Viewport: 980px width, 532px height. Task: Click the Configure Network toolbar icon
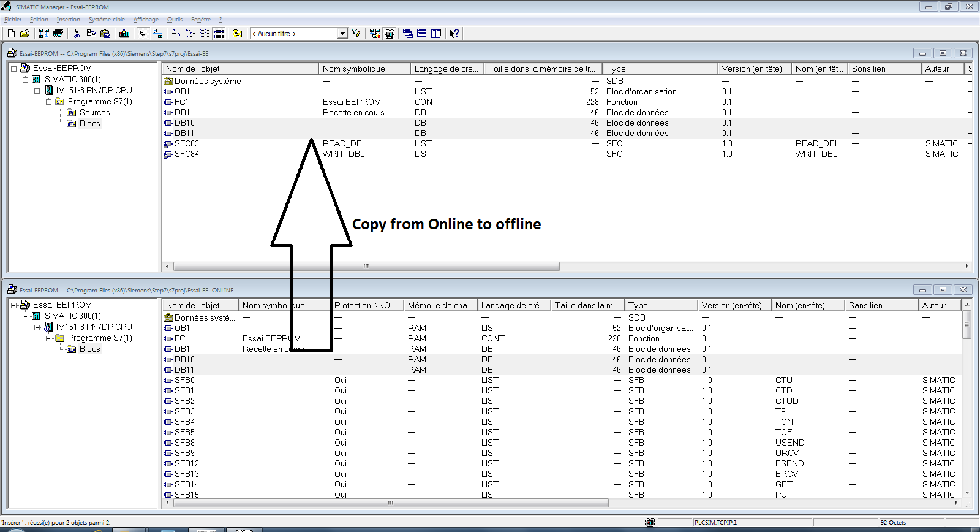(x=375, y=34)
